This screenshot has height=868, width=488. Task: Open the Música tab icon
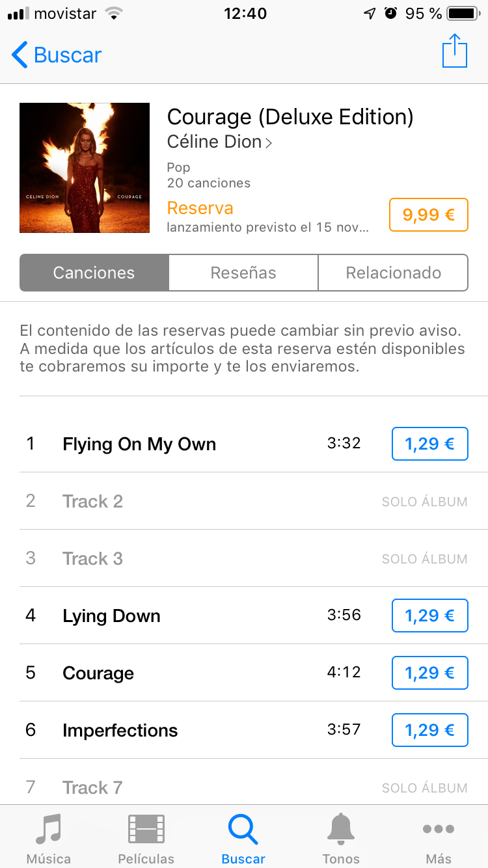pyautogui.click(x=49, y=829)
